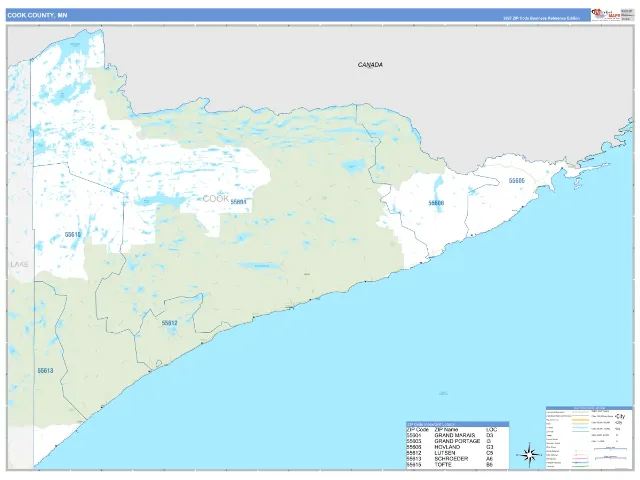The image size is (640, 480).
Task: Click the COOK COUNTY, MN title
Action: 37,15
